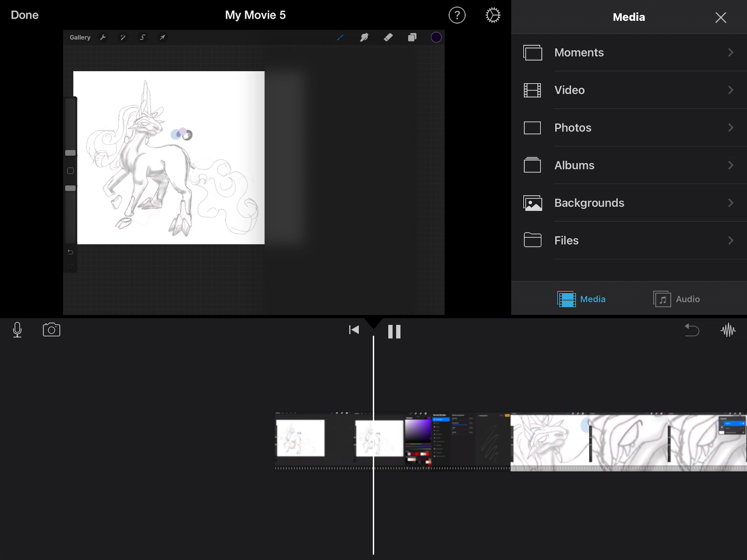Click the arrow Transform tool icon
This screenshot has height=560, width=747.
click(162, 37)
